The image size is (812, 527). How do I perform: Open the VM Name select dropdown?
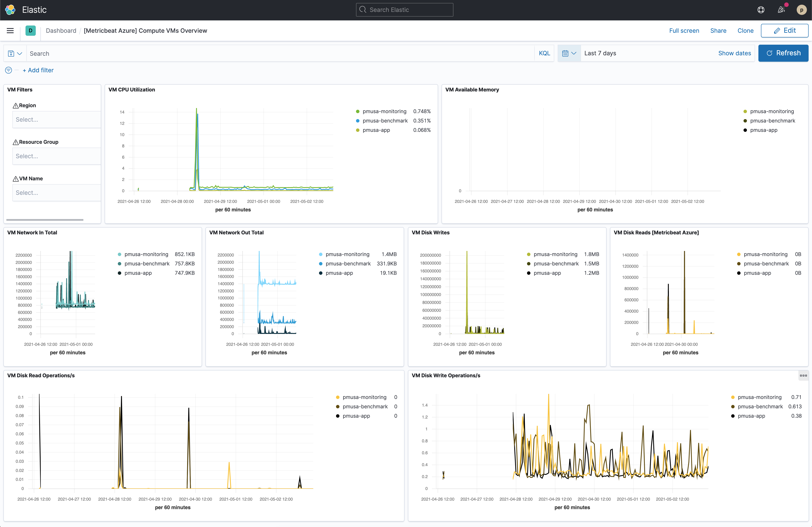56,192
